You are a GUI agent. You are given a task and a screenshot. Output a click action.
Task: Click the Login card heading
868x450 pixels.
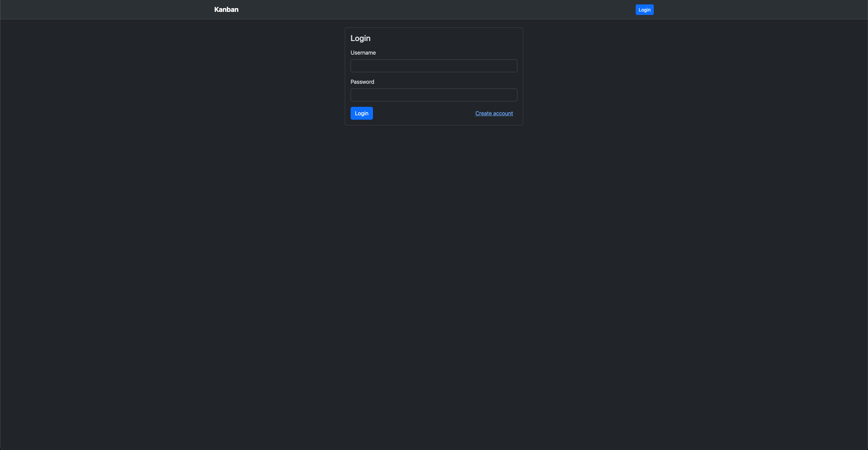click(360, 38)
